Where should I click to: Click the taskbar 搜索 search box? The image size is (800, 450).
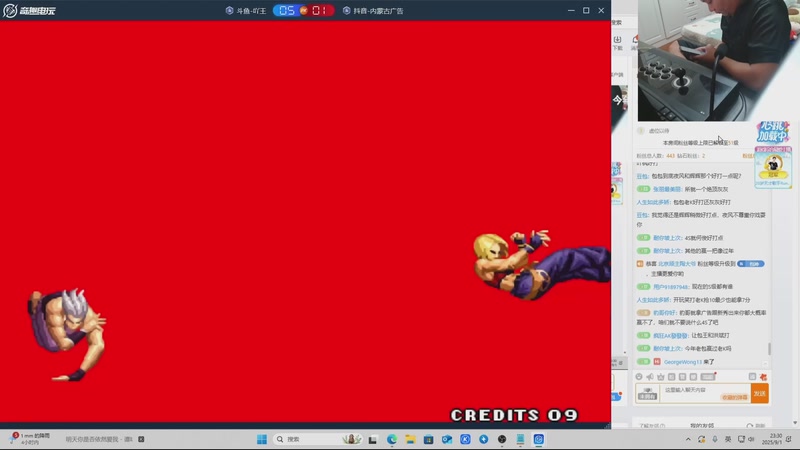[x=318, y=439]
